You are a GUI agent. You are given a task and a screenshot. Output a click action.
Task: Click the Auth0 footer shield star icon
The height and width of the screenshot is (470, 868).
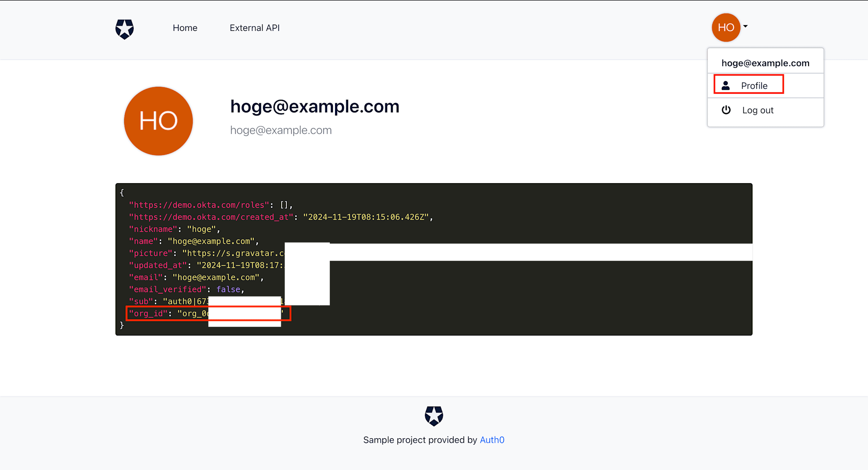434,417
